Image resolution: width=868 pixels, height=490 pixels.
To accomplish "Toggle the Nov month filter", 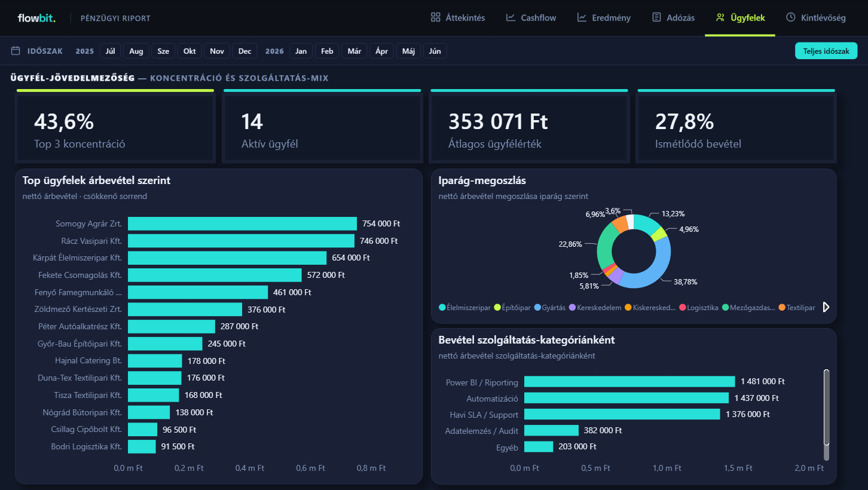I will click(216, 51).
